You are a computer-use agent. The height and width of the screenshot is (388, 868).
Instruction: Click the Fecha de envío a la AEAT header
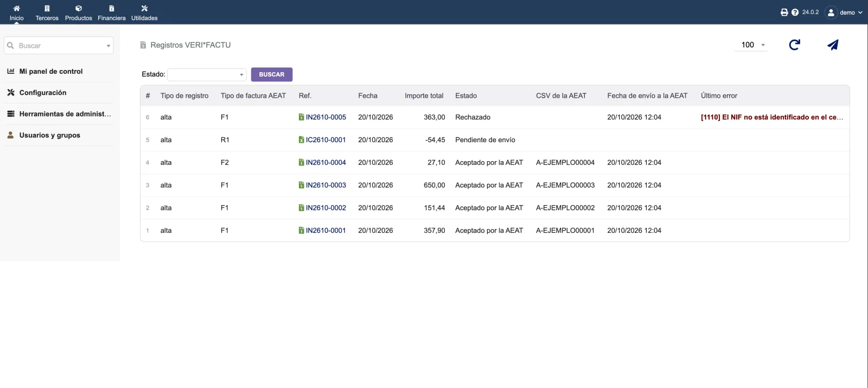click(647, 96)
